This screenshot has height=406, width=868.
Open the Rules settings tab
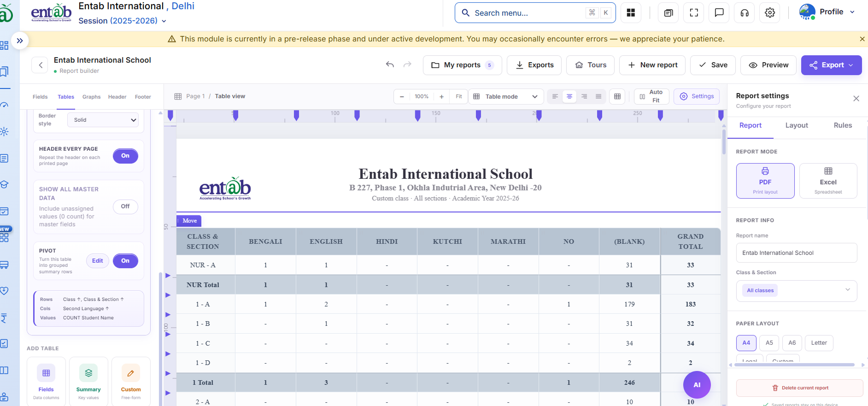(843, 125)
